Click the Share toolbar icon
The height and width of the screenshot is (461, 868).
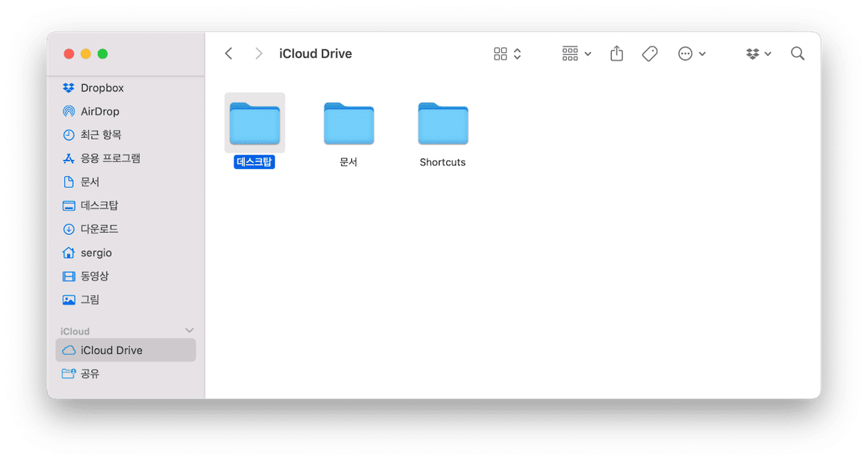pyautogui.click(x=617, y=54)
